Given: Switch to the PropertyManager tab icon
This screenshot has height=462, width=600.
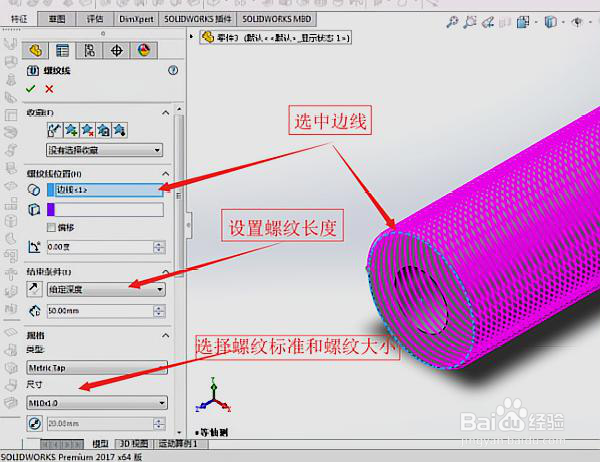Looking at the screenshot, I should [62, 50].
